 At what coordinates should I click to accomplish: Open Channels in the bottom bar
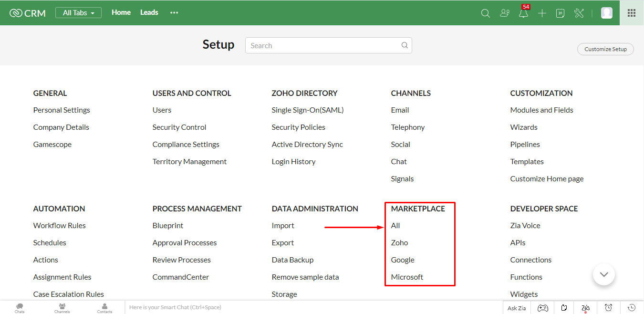coord(62,308)
